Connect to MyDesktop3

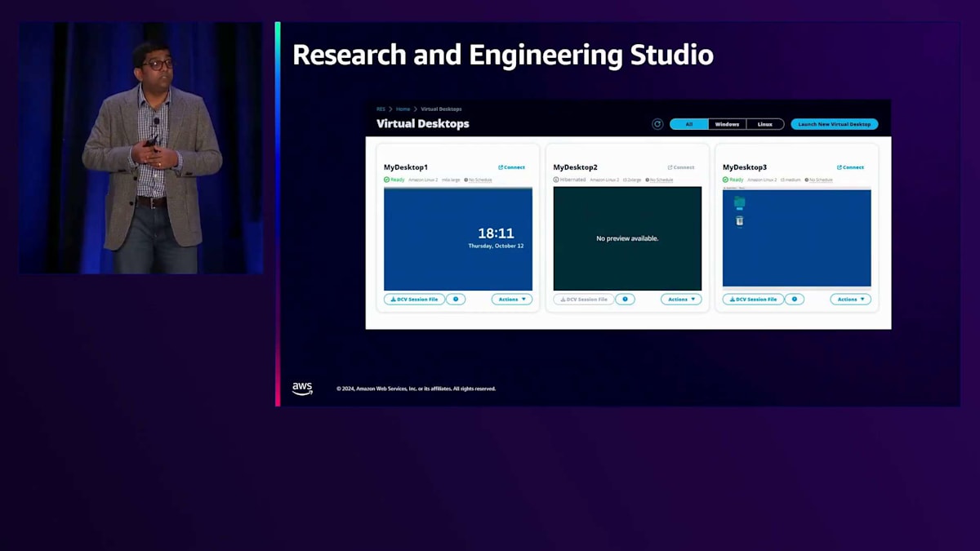pos(850,167)
